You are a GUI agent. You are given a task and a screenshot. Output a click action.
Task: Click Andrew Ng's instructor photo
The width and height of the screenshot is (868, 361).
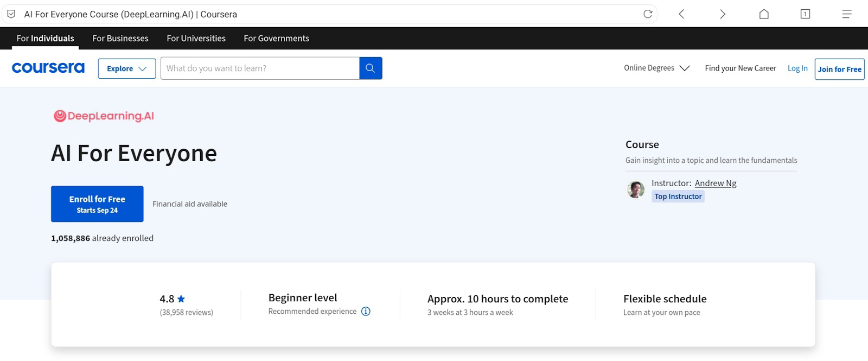[x=635, y=189]
